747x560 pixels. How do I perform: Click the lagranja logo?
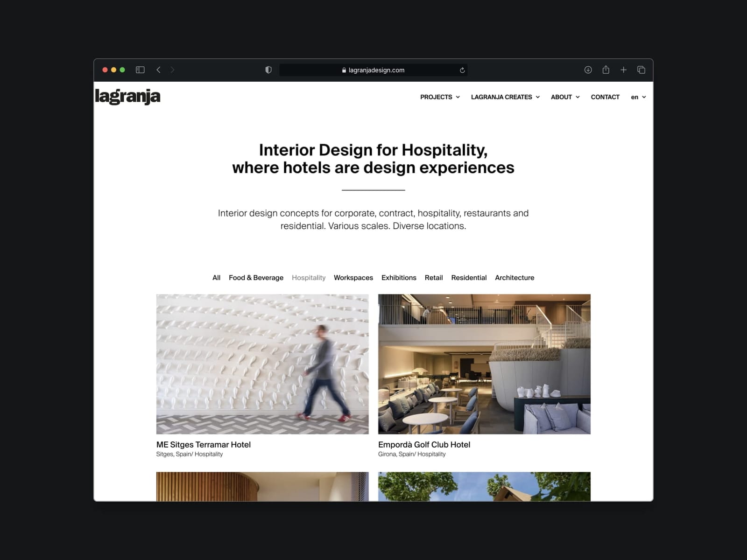(x=127, y=97)
